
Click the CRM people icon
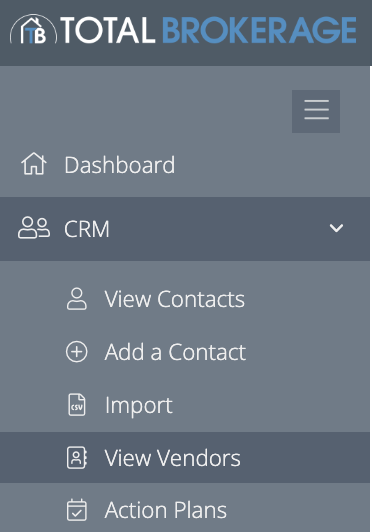pos(34,228)
